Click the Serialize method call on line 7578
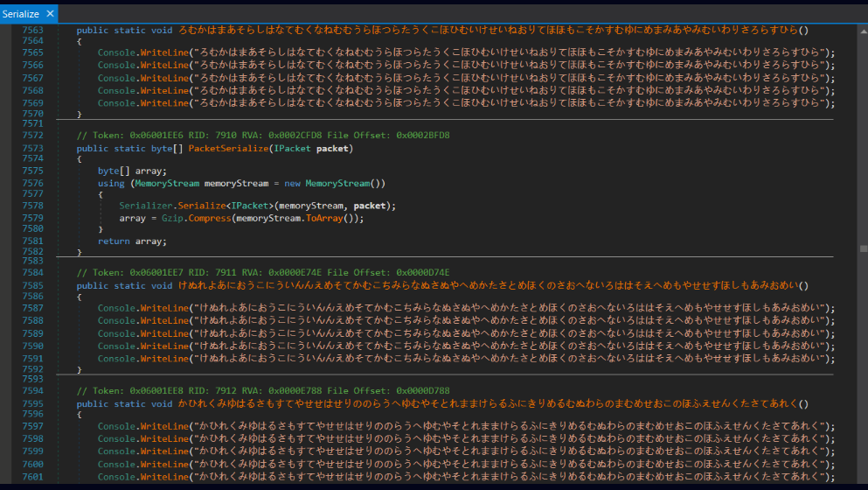This screenshot has height=490, width=868. 202,206
